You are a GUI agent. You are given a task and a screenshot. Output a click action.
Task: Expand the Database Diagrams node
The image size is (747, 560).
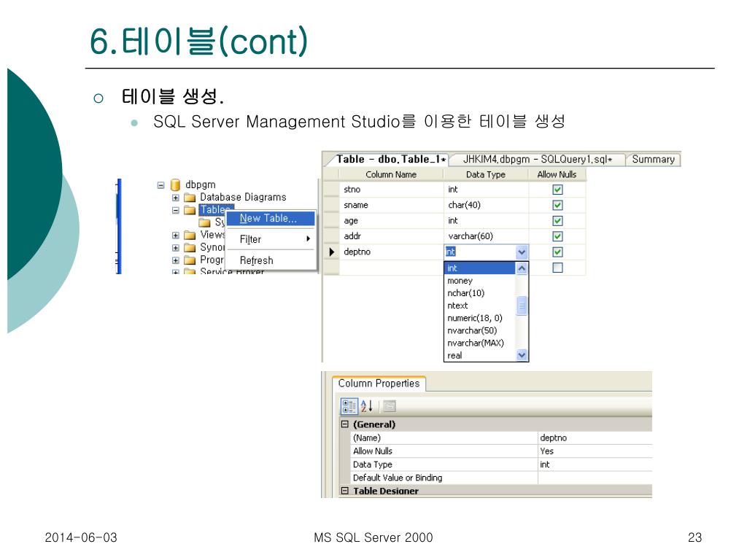tap(176, 198)
